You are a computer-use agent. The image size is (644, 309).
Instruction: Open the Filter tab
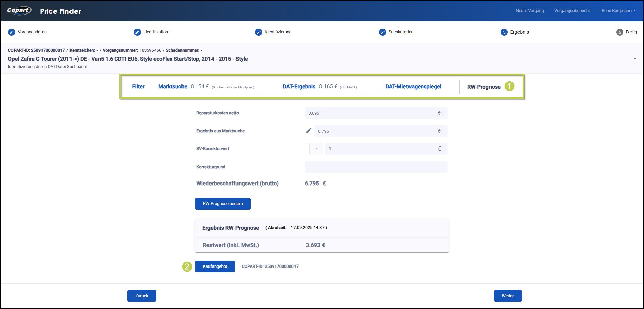(138, 87)
